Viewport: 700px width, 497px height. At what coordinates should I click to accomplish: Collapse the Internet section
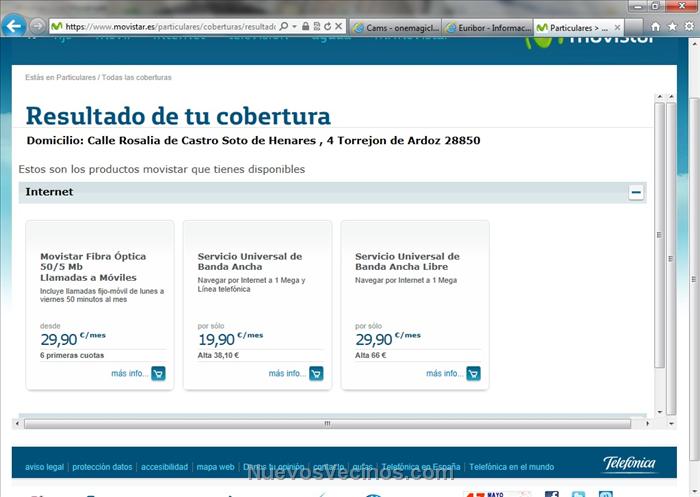coord(636,193)
